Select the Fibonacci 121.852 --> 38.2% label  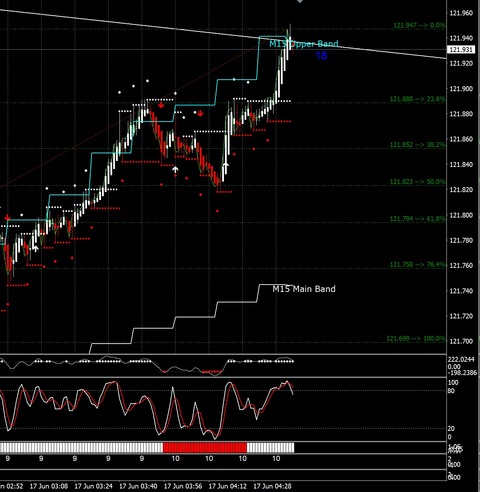(418, 145)
